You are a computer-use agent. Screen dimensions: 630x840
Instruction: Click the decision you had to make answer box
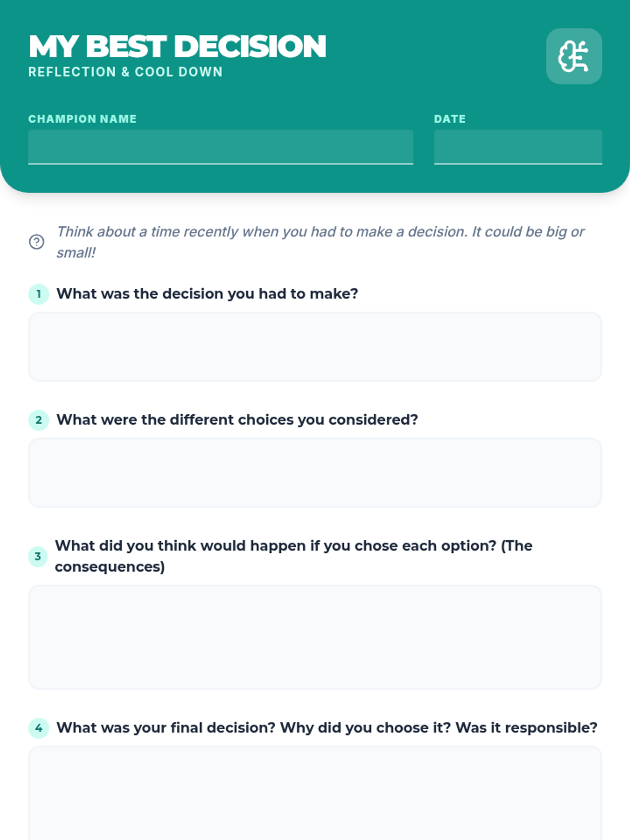[x=315, y=346]
